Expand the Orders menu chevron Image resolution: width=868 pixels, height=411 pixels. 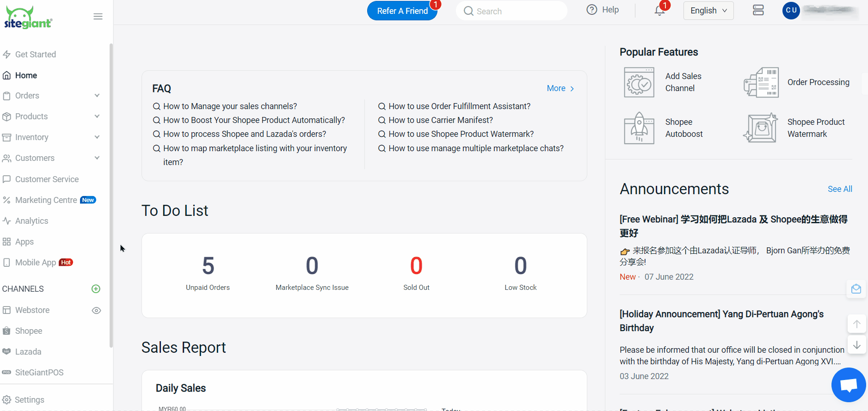coord(97,96)
